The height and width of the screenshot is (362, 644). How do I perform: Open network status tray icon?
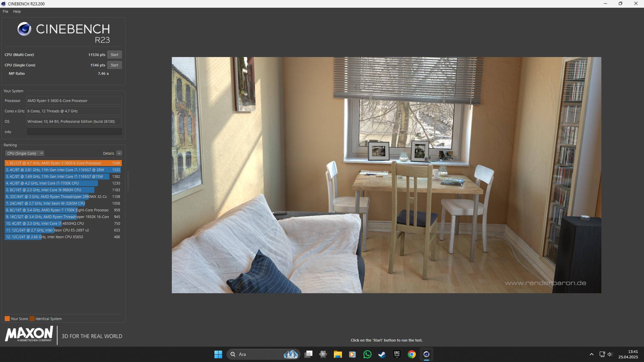tap(602, 354)
